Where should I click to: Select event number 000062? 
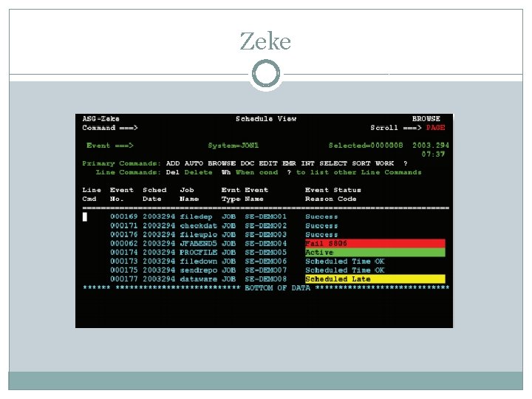[x=124, y=244]
